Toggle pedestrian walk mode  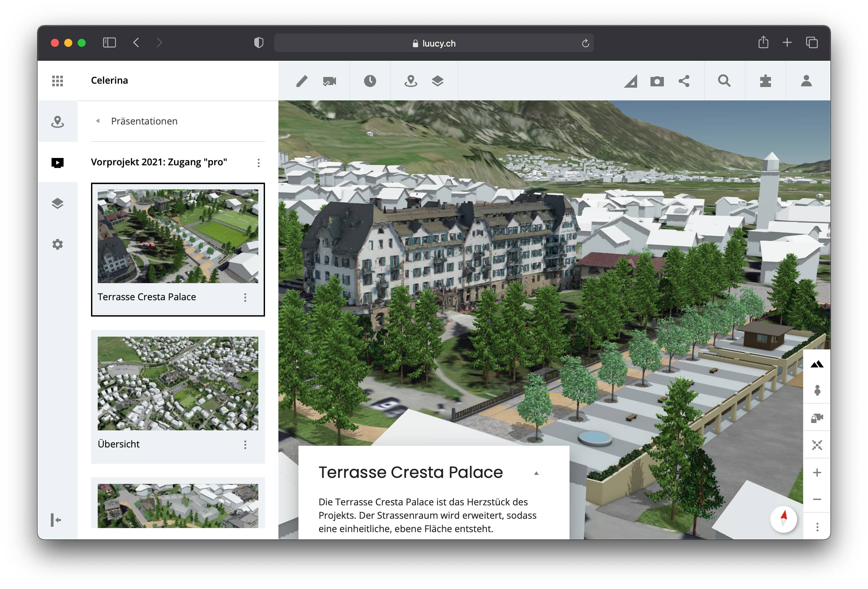point(817,390)
